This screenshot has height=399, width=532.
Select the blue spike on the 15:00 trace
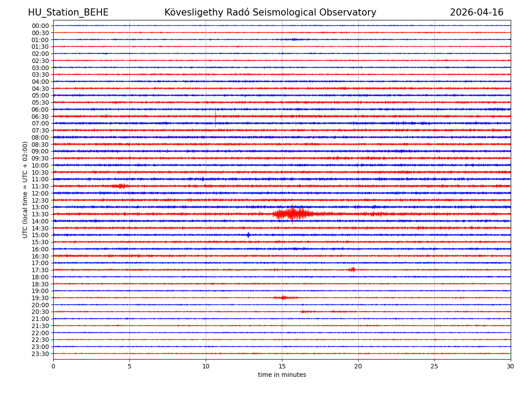tap(248, 235)
